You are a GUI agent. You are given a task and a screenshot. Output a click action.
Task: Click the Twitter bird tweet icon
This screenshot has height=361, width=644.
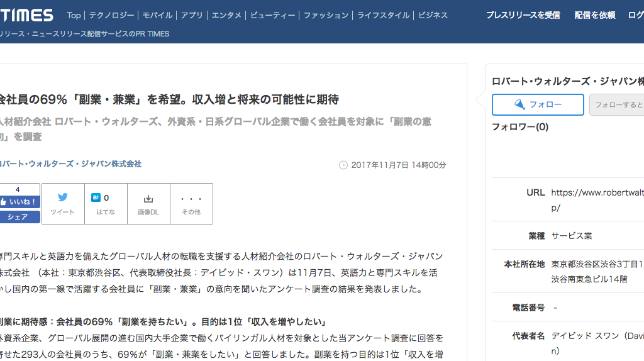(63, 197)
